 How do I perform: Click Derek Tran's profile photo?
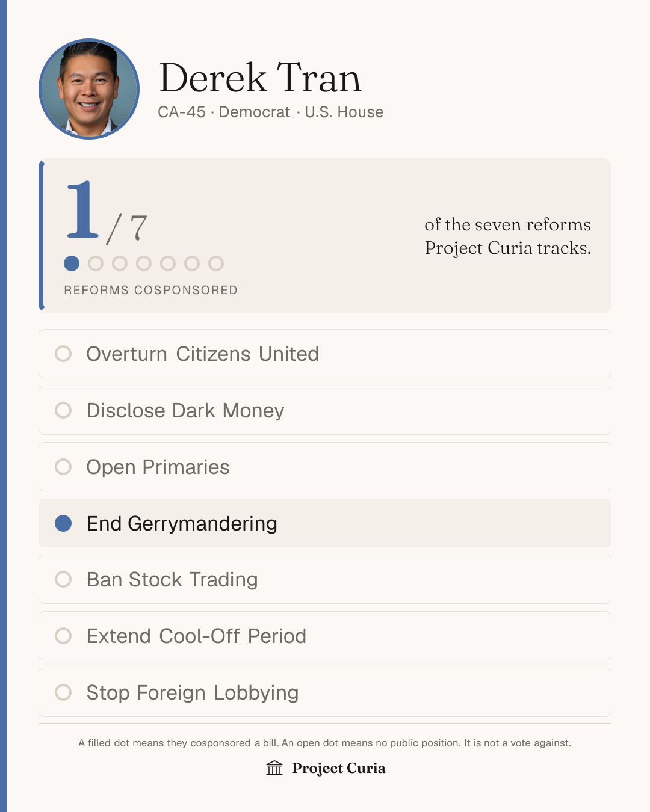tap(89, 89)
